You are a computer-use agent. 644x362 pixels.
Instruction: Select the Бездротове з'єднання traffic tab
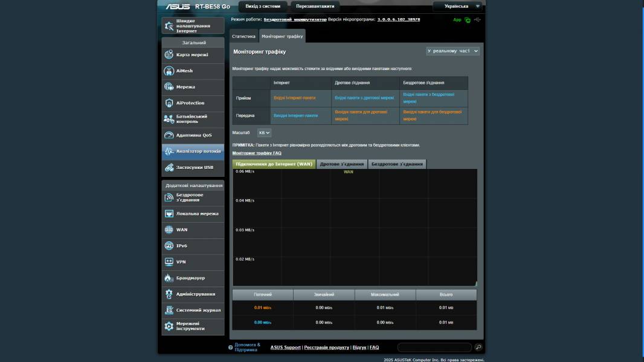[397, 164]
